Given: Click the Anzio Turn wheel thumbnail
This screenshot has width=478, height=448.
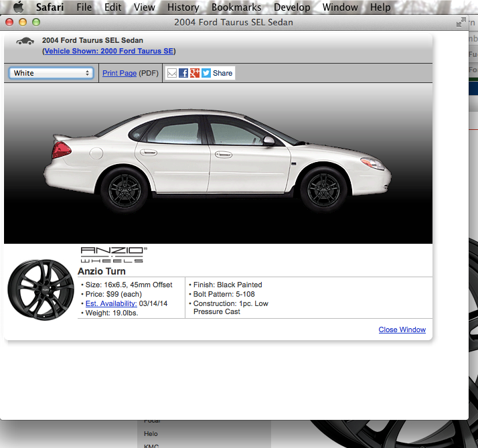Looking at the screenshot, I should click(41, 290).
